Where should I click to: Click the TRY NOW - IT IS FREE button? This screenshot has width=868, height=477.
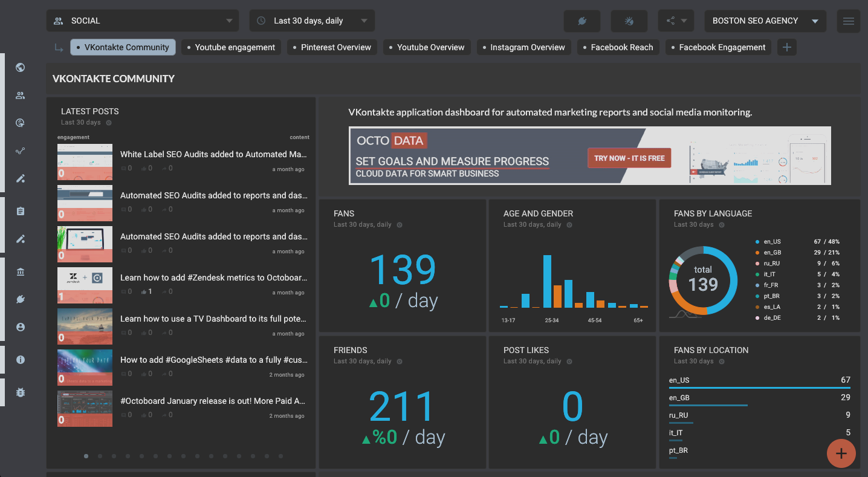pos(629,158)
